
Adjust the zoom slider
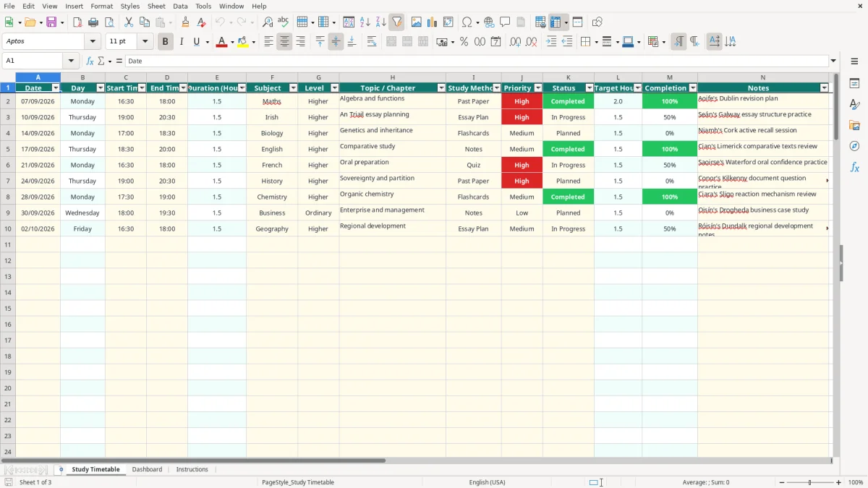(x=810, y=482)
